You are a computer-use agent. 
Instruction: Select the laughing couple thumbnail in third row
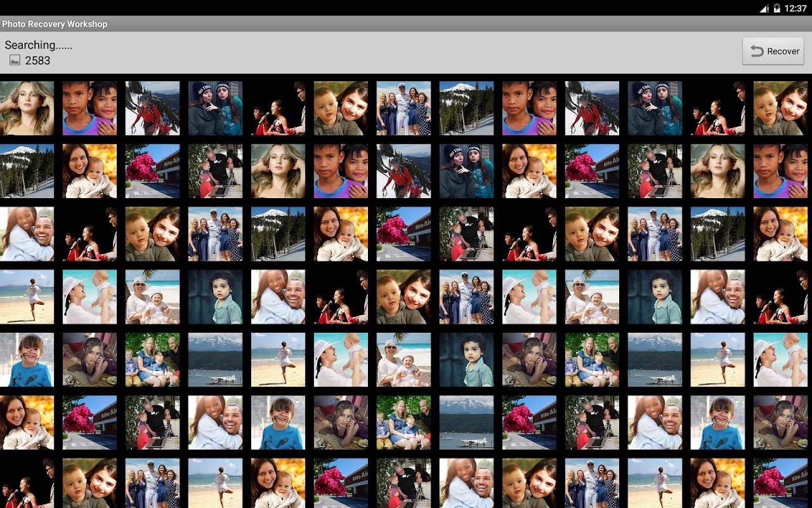27,234
